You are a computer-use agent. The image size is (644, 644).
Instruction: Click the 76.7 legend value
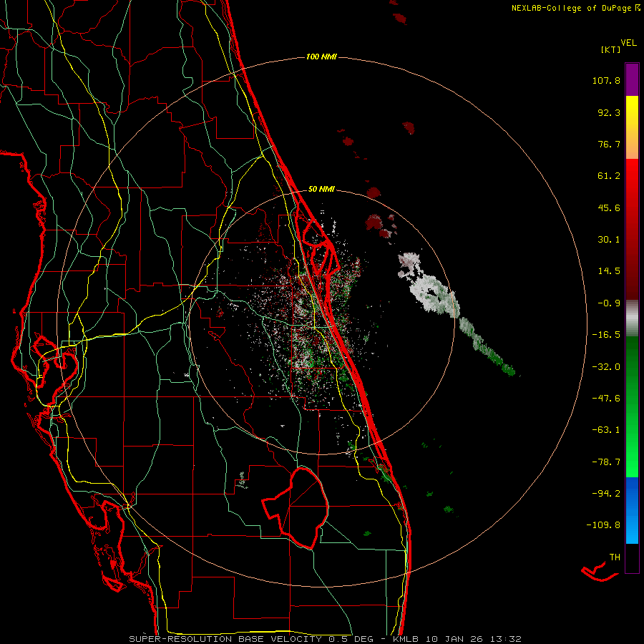(x=609, y=144)
